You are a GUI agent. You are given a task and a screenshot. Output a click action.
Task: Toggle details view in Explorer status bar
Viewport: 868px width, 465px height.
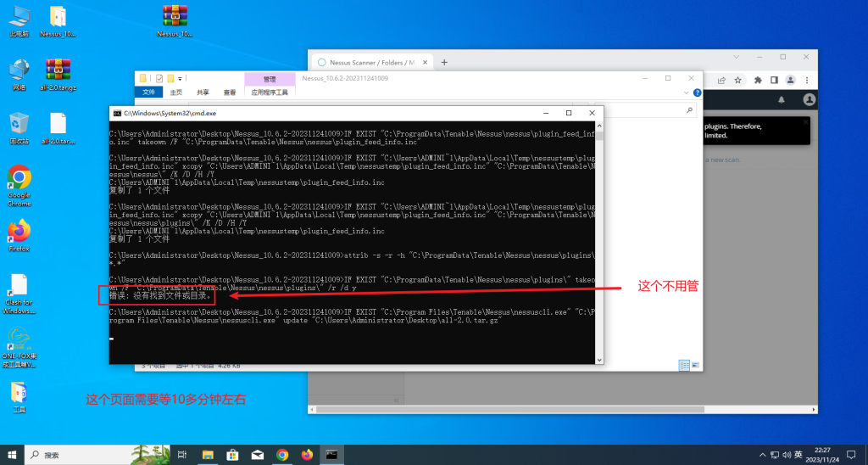tap(683, 365)
